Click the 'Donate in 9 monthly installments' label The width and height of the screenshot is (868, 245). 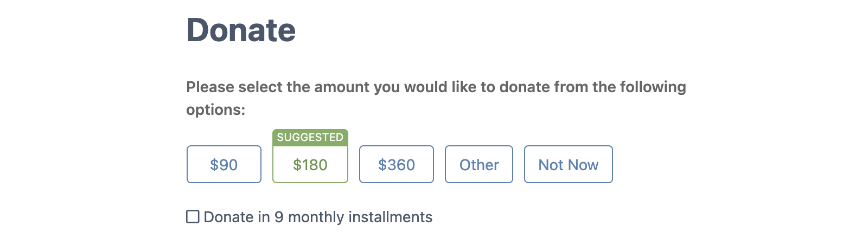coord(318,217)
